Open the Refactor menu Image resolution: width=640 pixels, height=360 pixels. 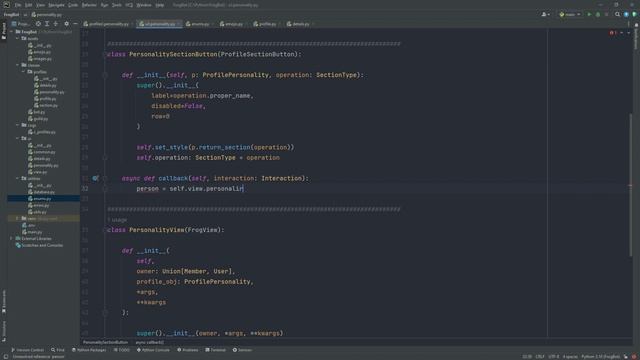(89, 5)
